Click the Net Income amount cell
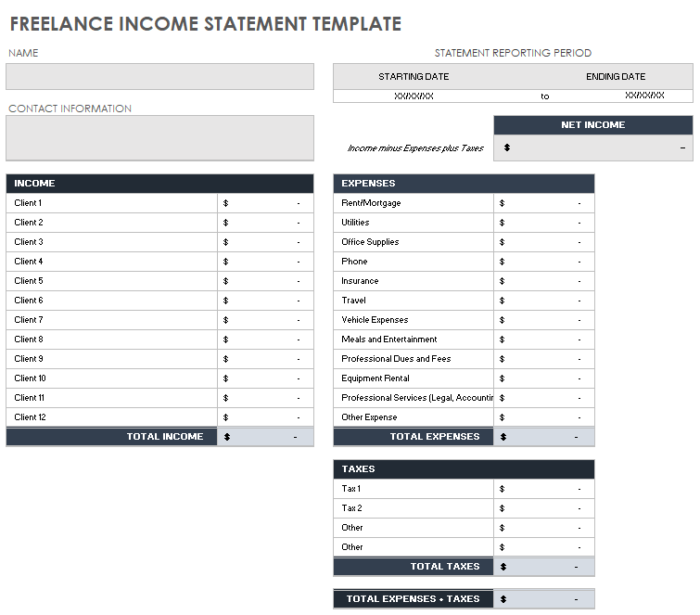700x615 pixels. (592, 147)
